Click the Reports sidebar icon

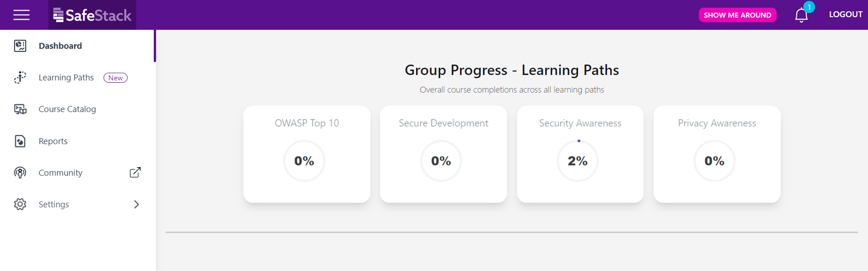click(x=20, y=141)
